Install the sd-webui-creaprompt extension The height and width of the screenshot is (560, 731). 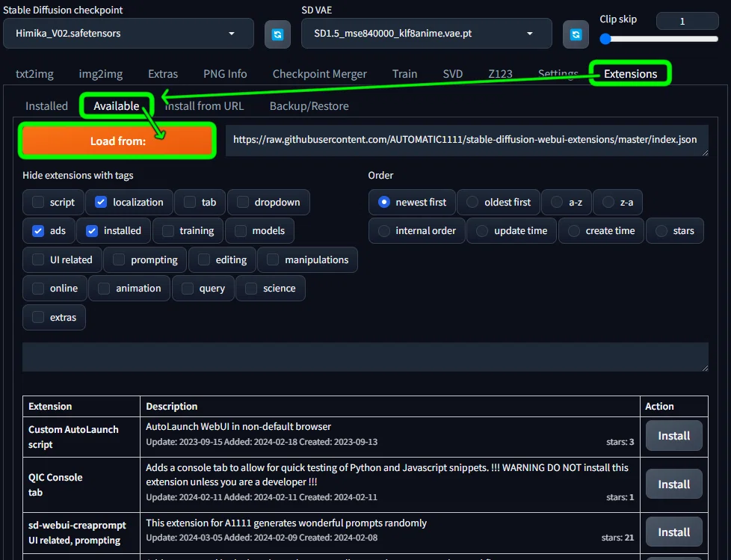673,532
